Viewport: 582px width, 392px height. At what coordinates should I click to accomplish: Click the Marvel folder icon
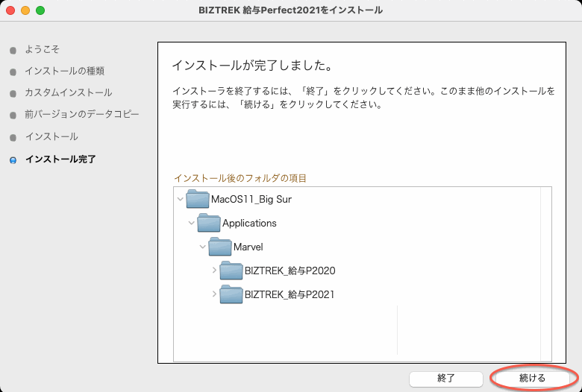click(x=220, y=247)
